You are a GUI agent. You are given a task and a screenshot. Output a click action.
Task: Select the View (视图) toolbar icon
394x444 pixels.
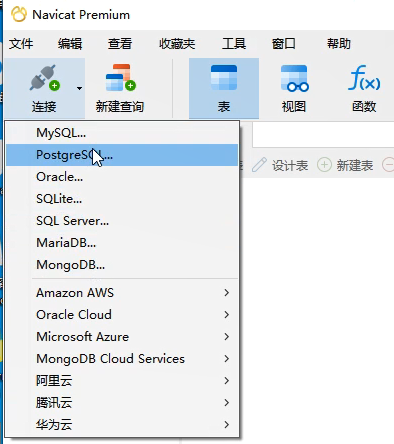point(294,78)
